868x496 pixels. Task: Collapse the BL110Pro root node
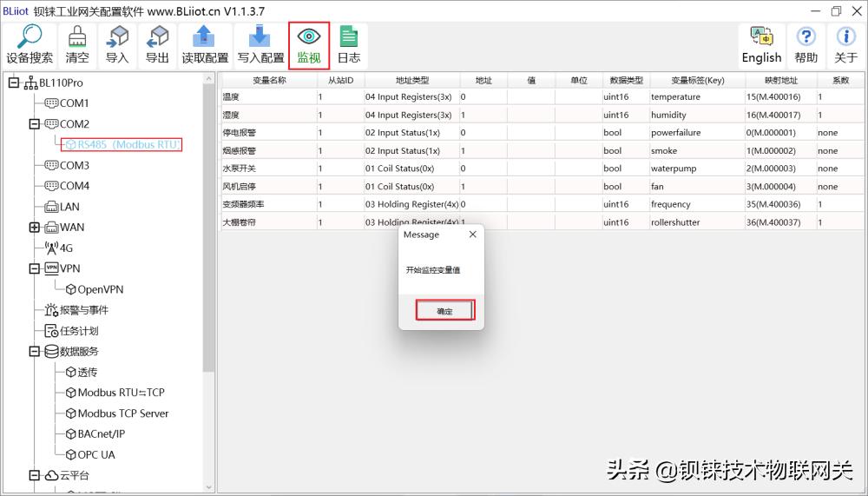point(13,83)
